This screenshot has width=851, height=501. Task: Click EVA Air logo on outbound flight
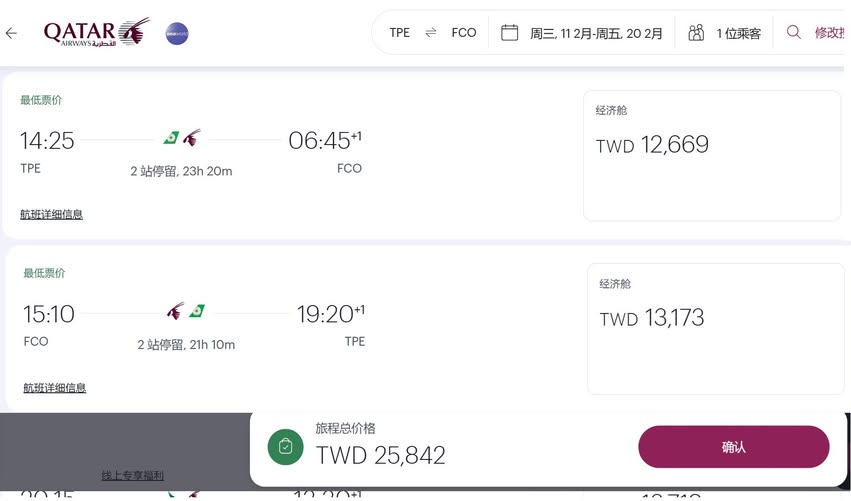(171, 138)
